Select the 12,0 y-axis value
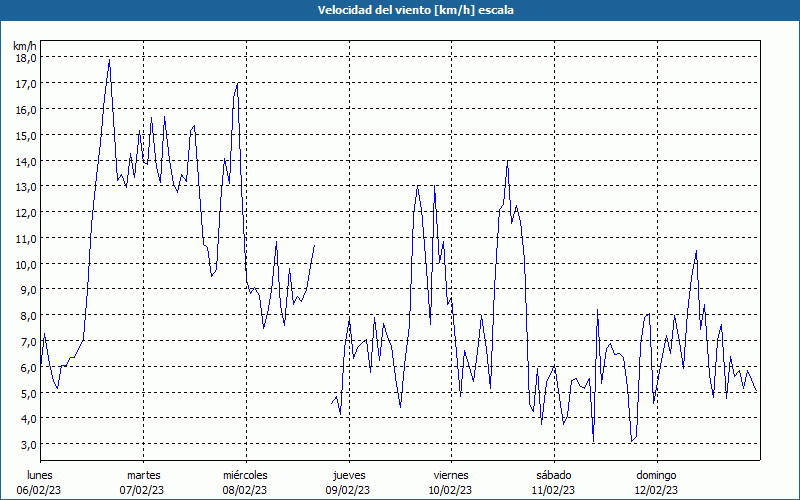 pos(26,213)
